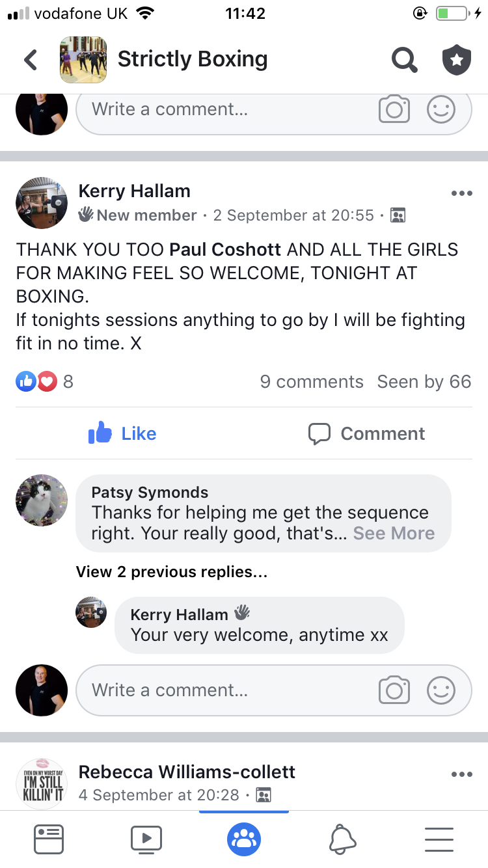
Task: Open the hamburger menu tab
Action: 439,839
